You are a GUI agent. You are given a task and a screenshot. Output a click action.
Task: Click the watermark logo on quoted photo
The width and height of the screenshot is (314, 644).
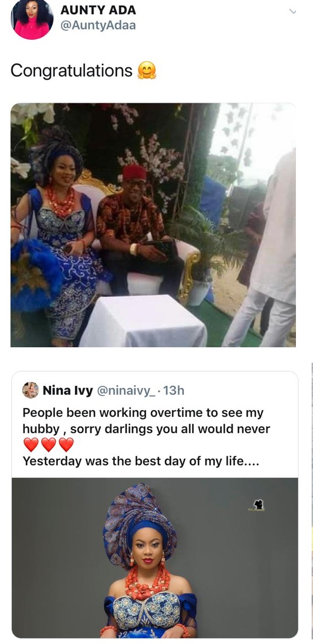pyautogui.click(x=257, y=505)
